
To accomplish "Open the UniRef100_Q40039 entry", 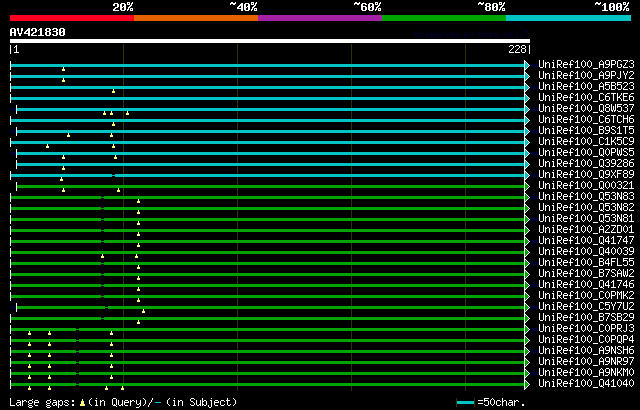I will pos(586,252).
